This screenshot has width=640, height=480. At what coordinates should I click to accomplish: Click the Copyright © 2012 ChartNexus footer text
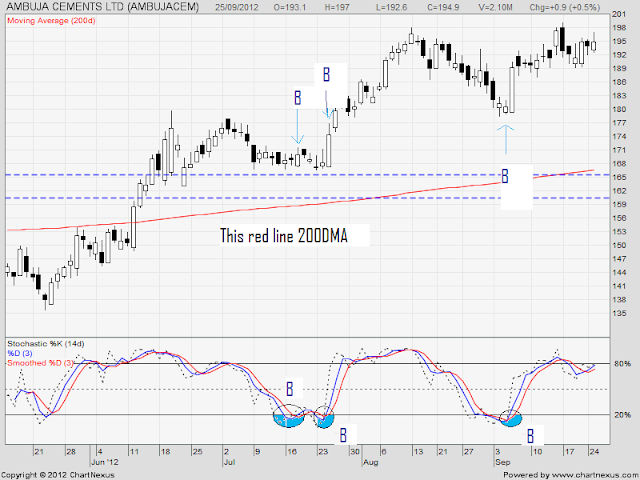(x=58, y=475)
